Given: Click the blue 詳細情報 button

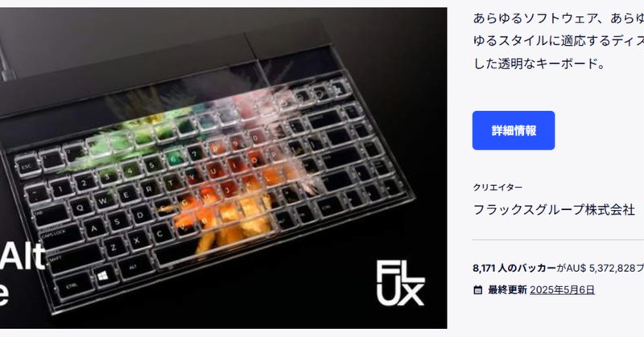Looking at the screenshot, I should tap(514, 130).
